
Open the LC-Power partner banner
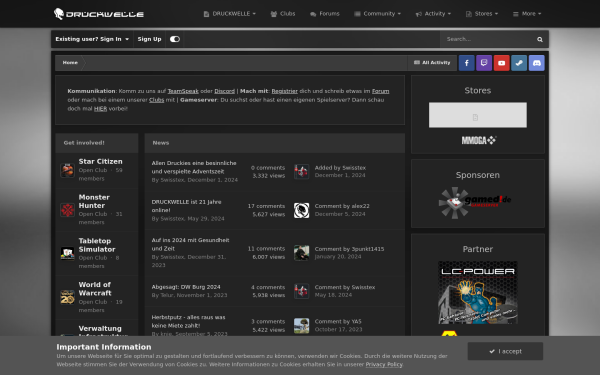(x=478, y=293)
